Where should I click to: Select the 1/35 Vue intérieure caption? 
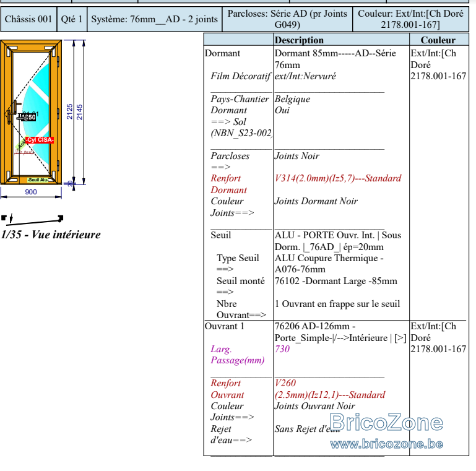click(51, 235)
